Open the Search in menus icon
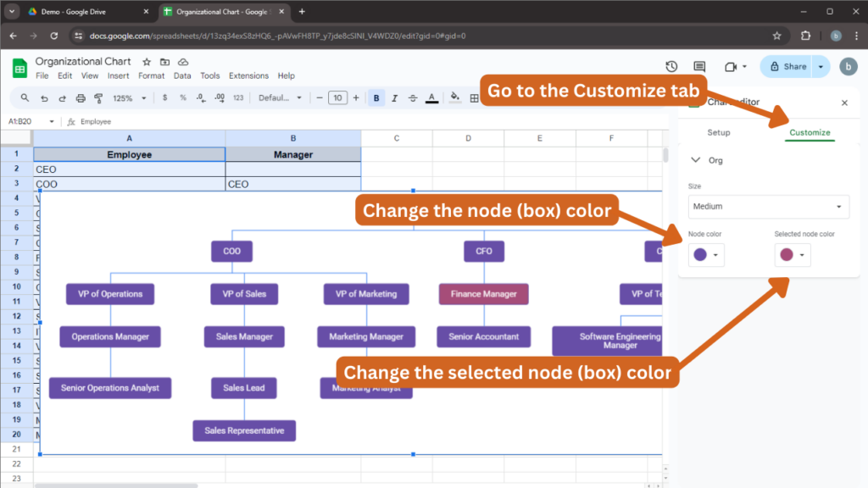The height and width of the screenshot is (488, 868). tap(25, 97)
